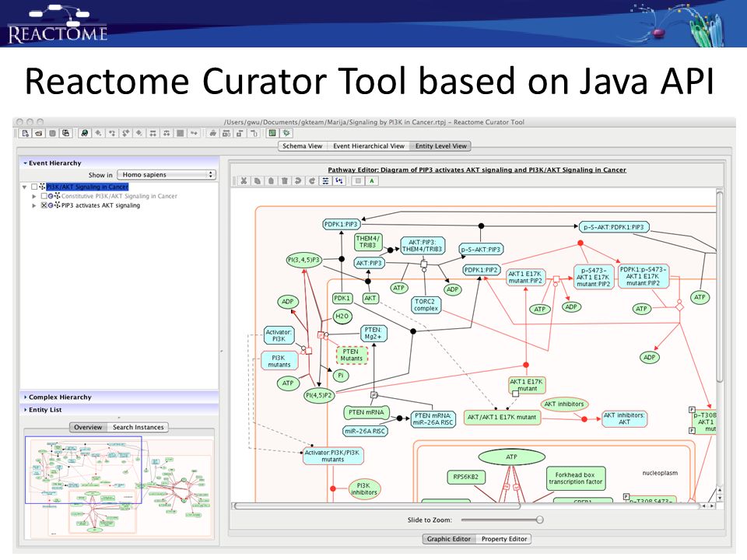Click the diagram scroll-right arrow
Screen dimensions: 747x560
[712, 506]
